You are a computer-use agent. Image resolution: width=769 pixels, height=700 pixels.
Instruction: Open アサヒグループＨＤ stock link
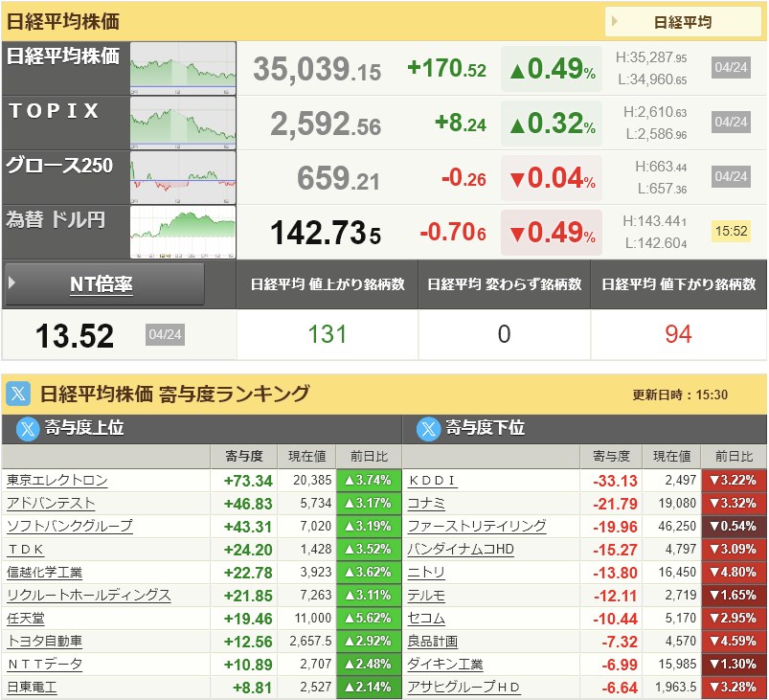click(464, 688)
